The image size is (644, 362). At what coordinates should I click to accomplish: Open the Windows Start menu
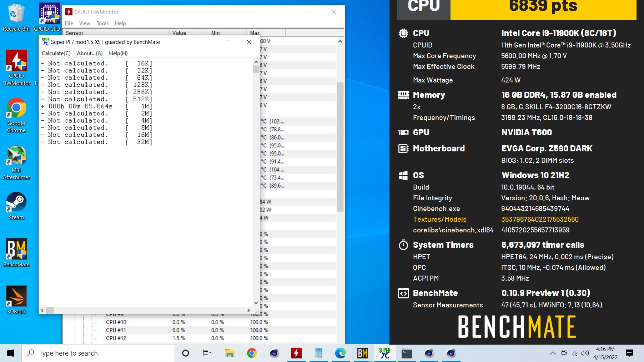pos(11,353)
